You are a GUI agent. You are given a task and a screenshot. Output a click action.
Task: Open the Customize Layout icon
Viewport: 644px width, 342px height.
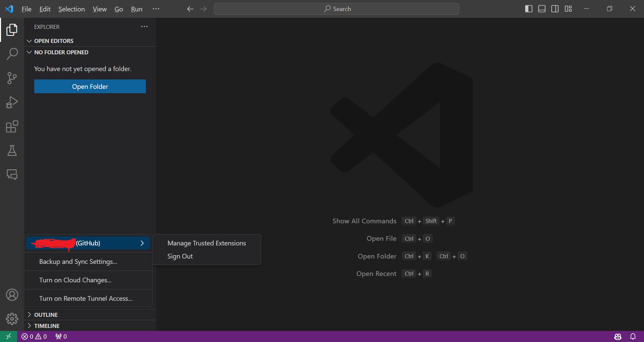[568, 9]
